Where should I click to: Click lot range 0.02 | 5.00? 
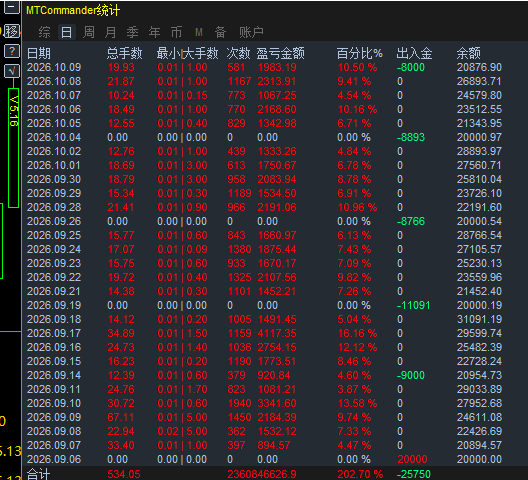pyautogui.click(x=182, y=431)
